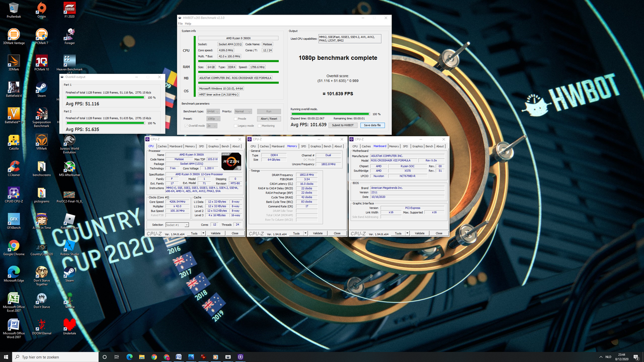Open the Catzilla benchmark icon
Viewport: 644px width, 362px height.
pyautogui.click(x=14, y=142)
